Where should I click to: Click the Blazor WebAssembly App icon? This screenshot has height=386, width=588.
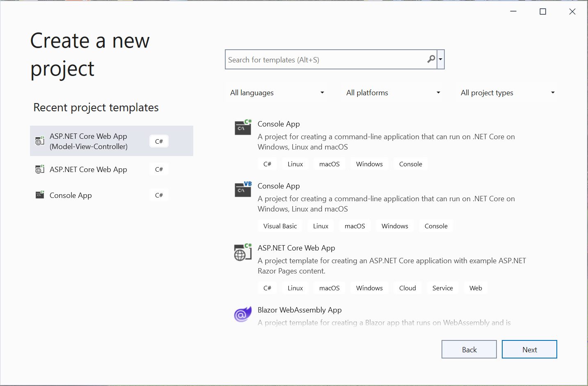[x=243, y=315]
